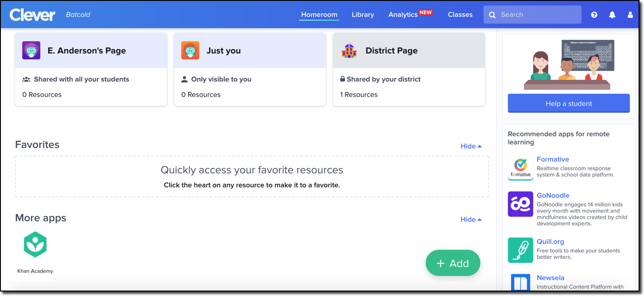This screenshot has width=644, height=296.
Task: Click the Khan Academy label
Action: click(35, 271)
